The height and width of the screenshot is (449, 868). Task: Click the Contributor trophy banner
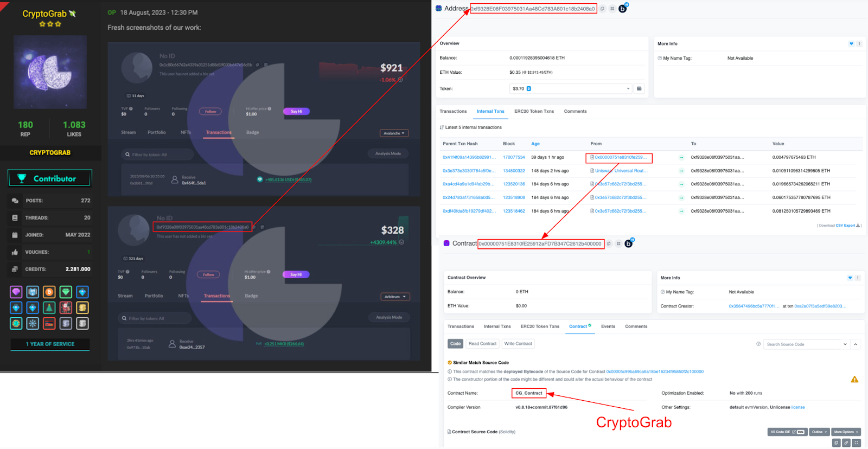pos(50,178)
